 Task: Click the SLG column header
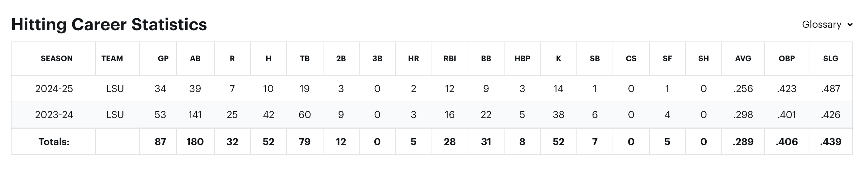[x=830, y=59]
